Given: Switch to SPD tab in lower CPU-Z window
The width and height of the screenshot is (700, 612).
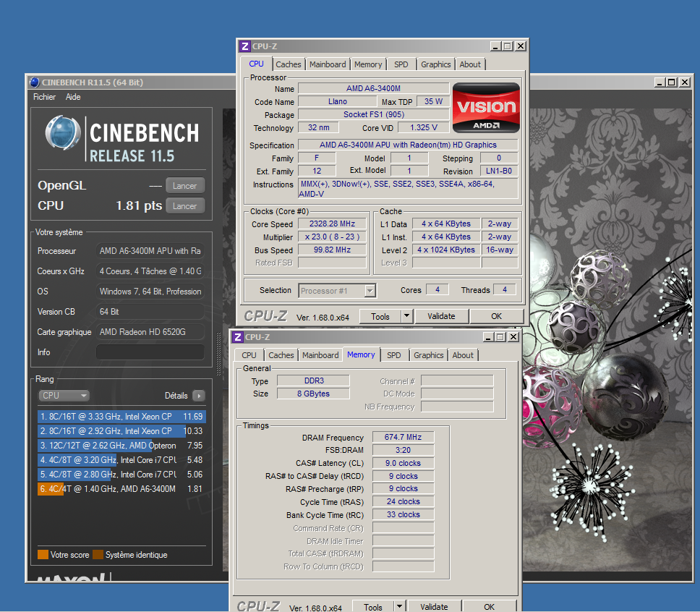Looking at the screenshot, I should click(393, 355).
